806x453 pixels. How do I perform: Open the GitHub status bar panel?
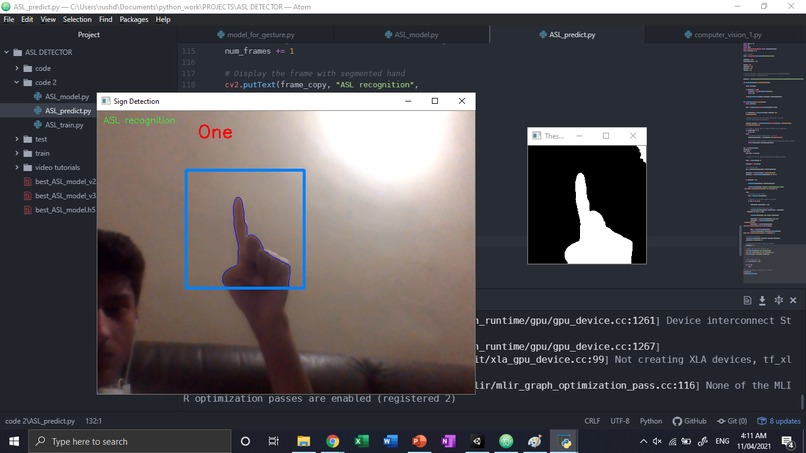[689, 421]
